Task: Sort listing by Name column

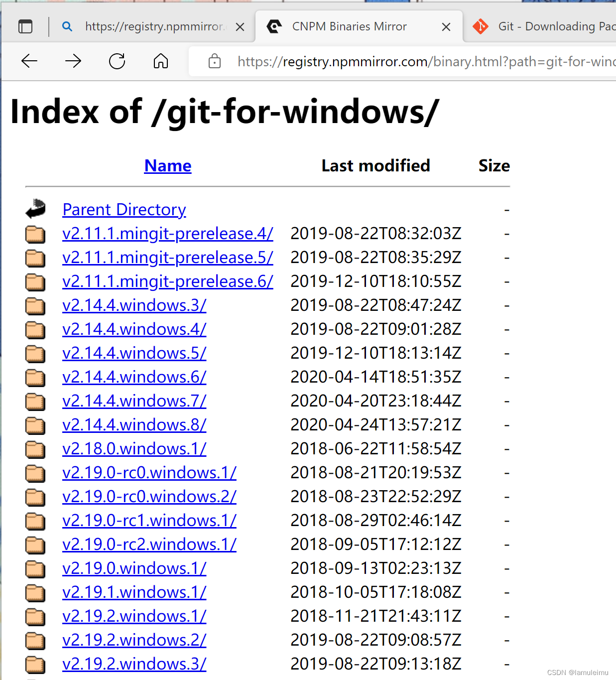Action: pos(168,166)
